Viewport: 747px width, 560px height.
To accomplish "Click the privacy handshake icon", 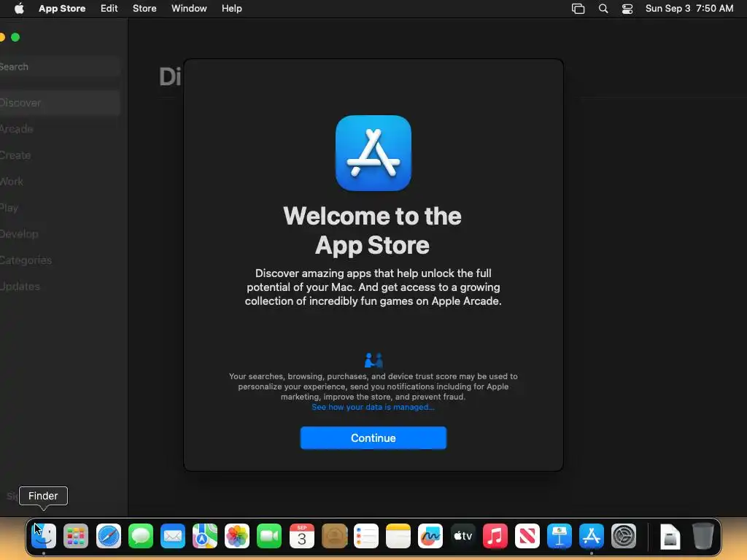I will click(373, 360).
